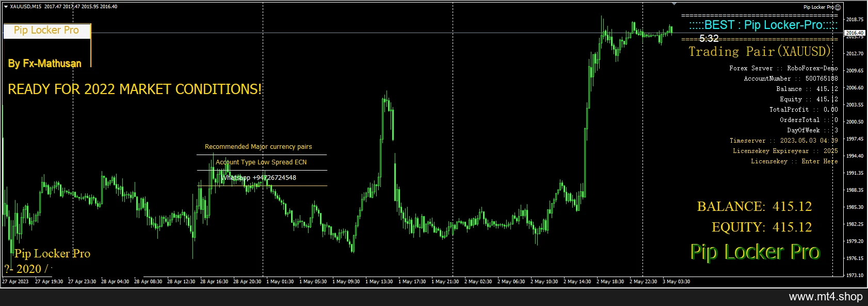The image size is (868, 306).
Task: Click the Whatsapp +94726724548 label
Action: point(259,178)
